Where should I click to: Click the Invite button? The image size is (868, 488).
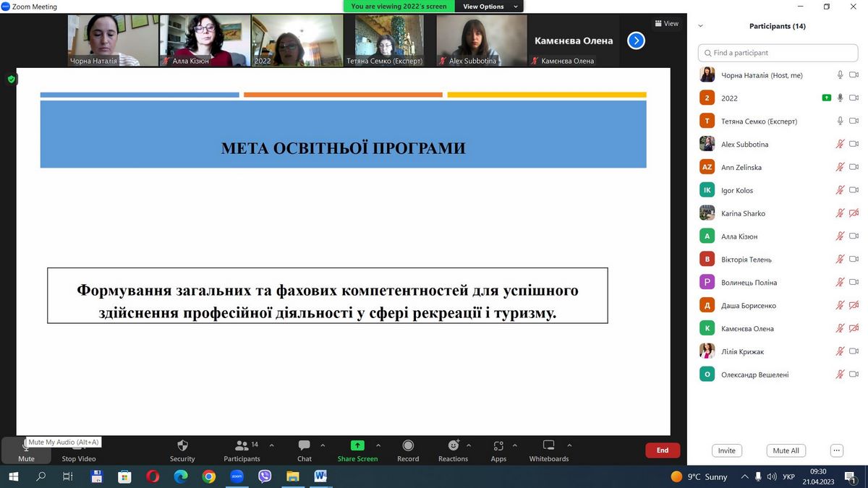click(x=726, y=450)
